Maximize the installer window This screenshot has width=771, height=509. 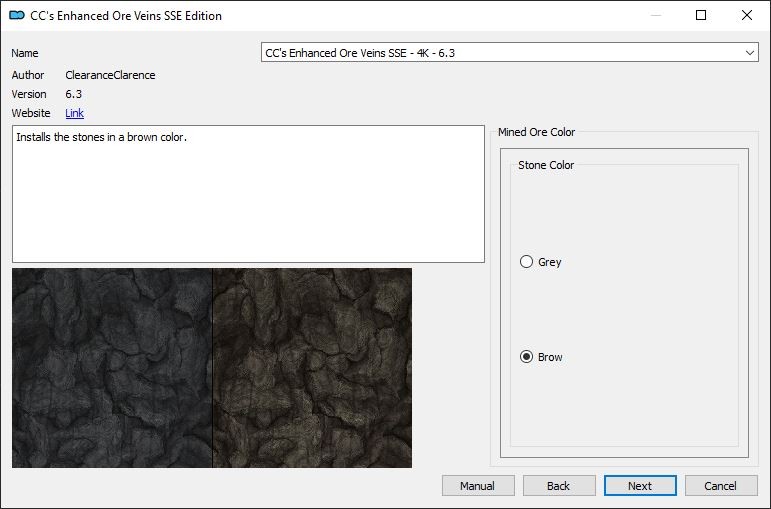tap(701, 15)
